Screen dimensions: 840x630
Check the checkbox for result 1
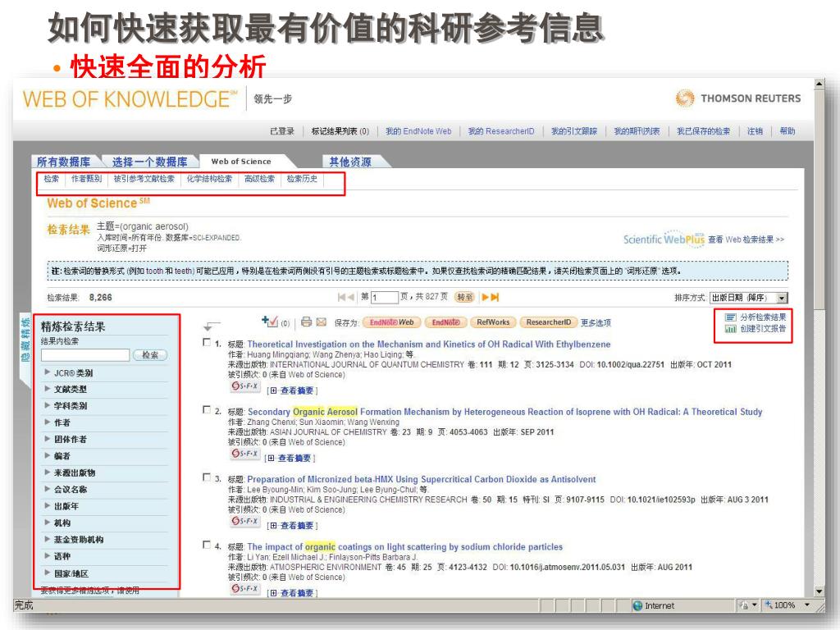pyautogui.click(x=207, y=342)
